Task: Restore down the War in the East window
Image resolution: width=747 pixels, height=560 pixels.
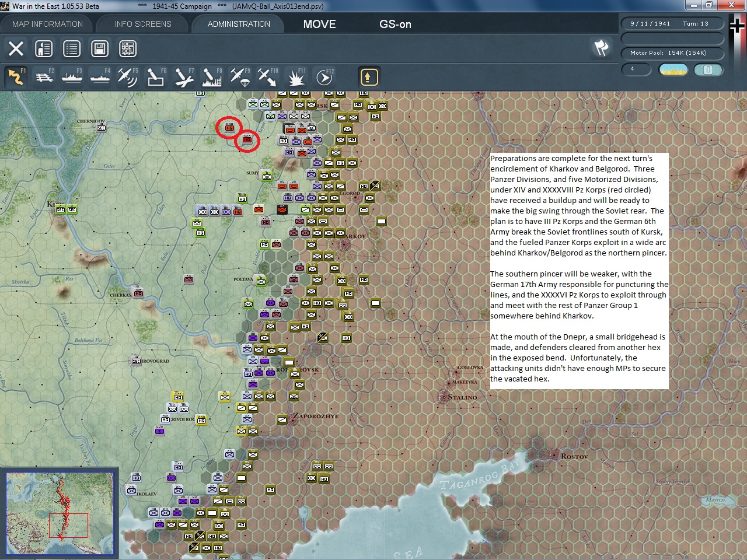Action: click(708, 5)
